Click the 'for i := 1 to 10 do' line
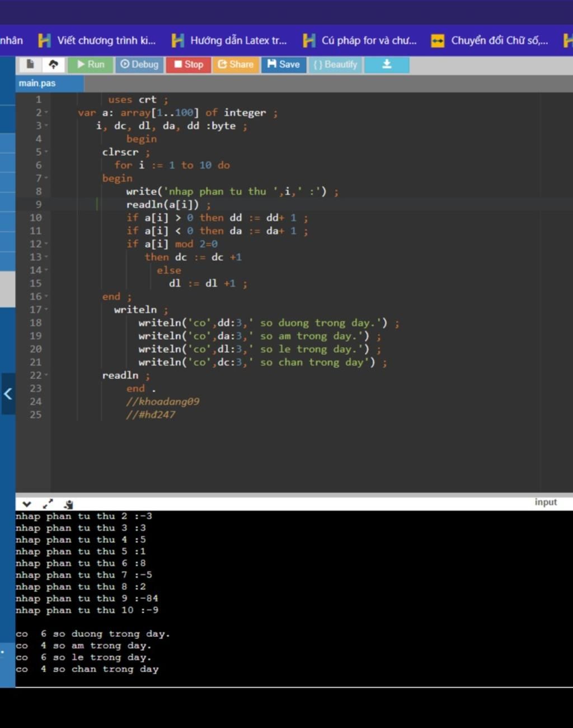Screen dimensions: 573x728 click(172, 165)
